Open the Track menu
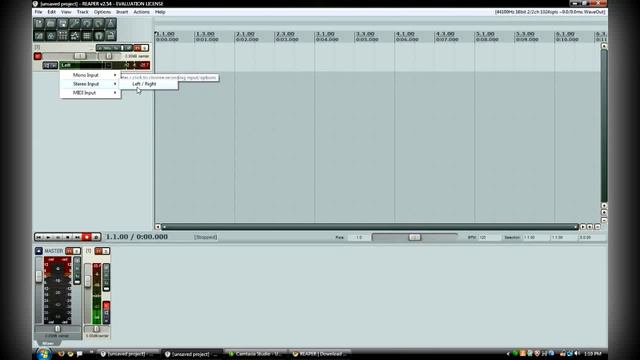 [x=82, y=12]
